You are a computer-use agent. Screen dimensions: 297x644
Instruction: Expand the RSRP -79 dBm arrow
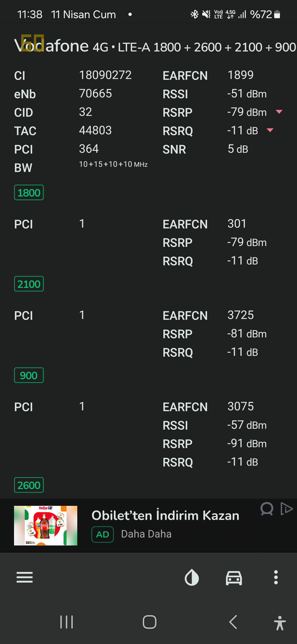pos(279,112)
